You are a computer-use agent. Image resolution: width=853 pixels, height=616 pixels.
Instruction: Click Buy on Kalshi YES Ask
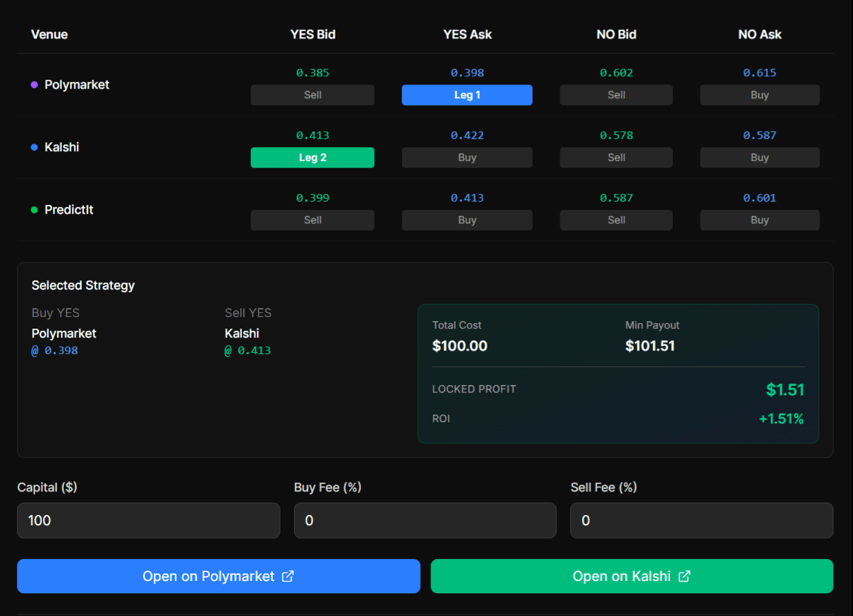(x=467, y=157)
